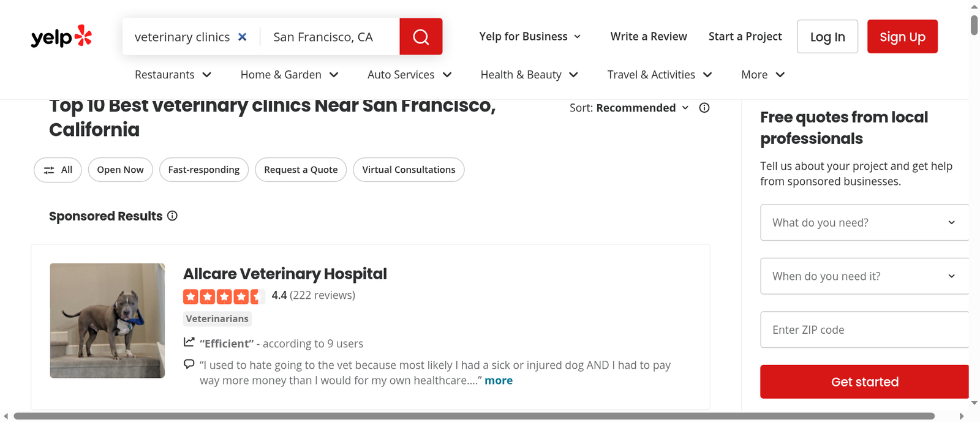Click Write a Review link
This screenshot has width=980, height=422.
[x=649, y=37]
